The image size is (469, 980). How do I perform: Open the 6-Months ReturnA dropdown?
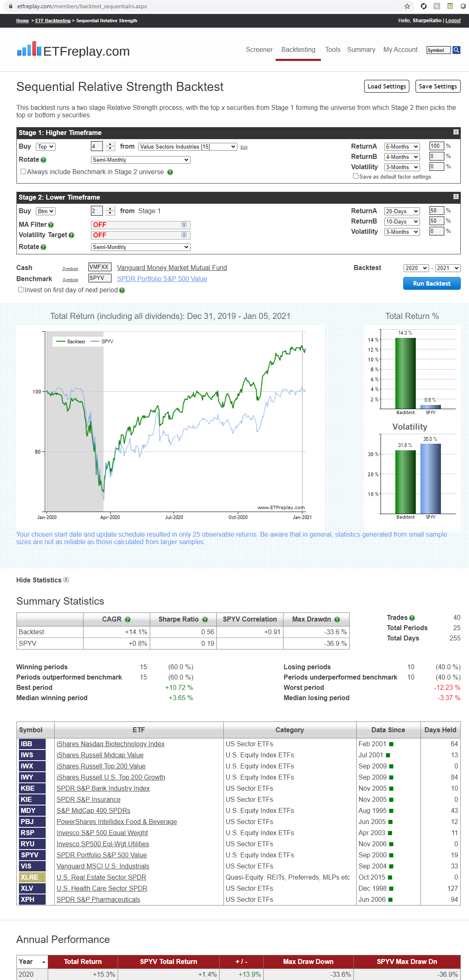pos(402,147)
